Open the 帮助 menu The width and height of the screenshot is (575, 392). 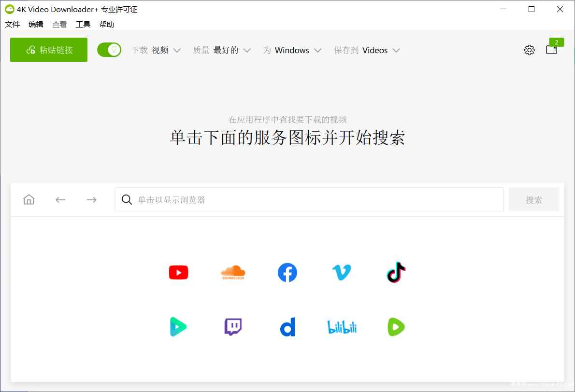pos(106,24)
